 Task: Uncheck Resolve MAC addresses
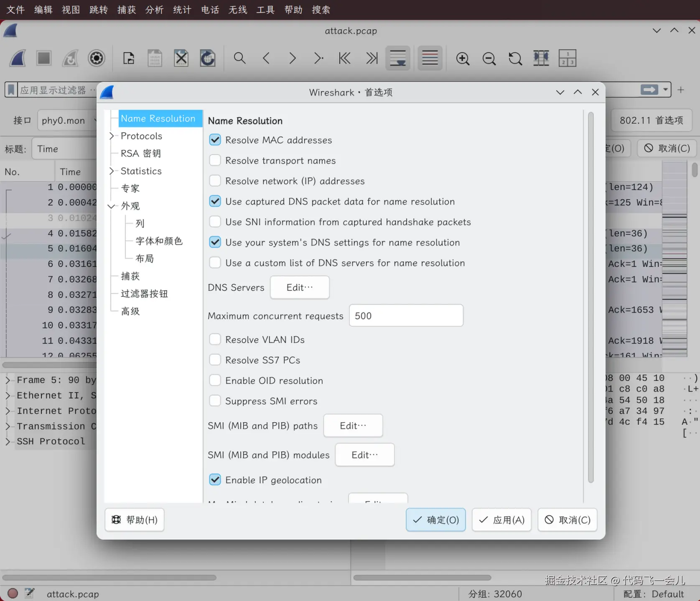click(215, 139)
